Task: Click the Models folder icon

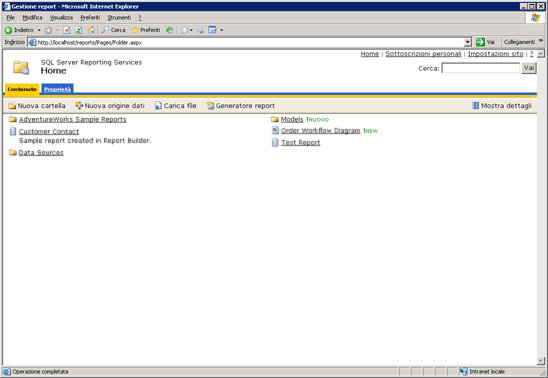Action: point(275,119)
